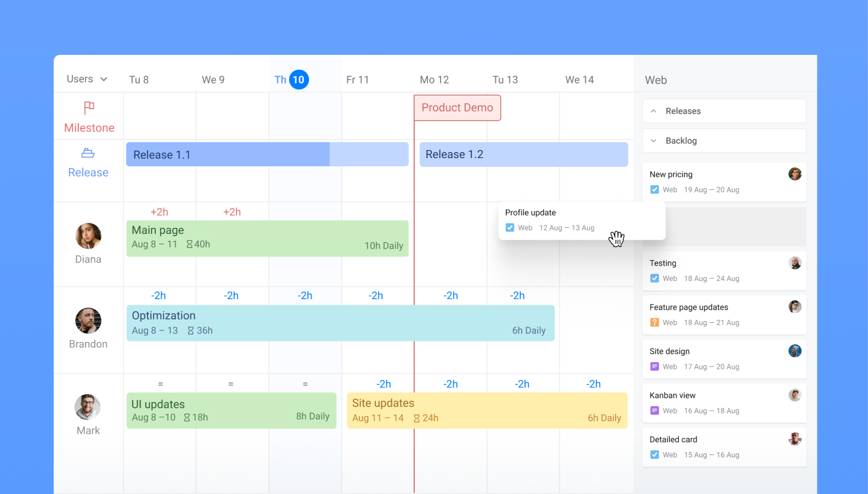Collapse the Releases section
The height and width of the screenshot is (494, 868).
point(724,111)
